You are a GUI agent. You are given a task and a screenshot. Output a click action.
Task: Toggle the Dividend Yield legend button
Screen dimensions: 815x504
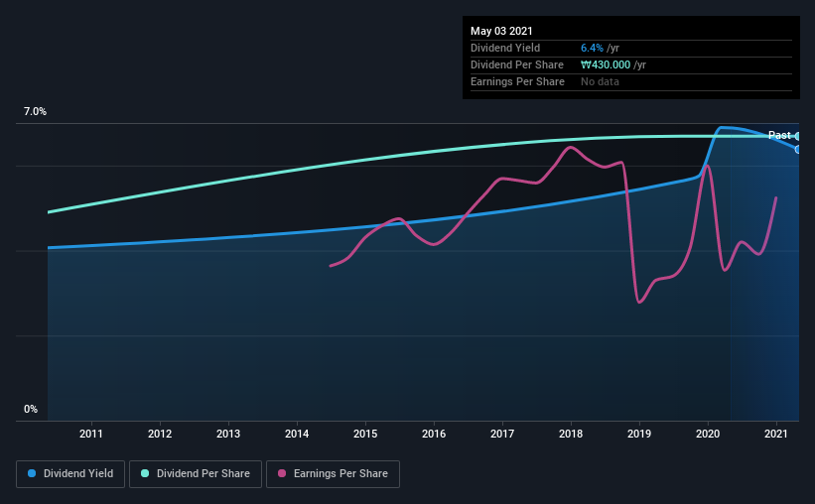70,474
